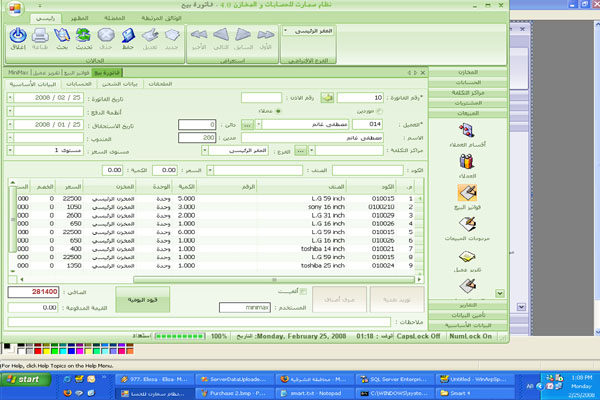Image resolution: width=600 pixels, height=400 pixels.
Task: Open the due date 2008/01/25 dropdown
Action: pos(10,125)
